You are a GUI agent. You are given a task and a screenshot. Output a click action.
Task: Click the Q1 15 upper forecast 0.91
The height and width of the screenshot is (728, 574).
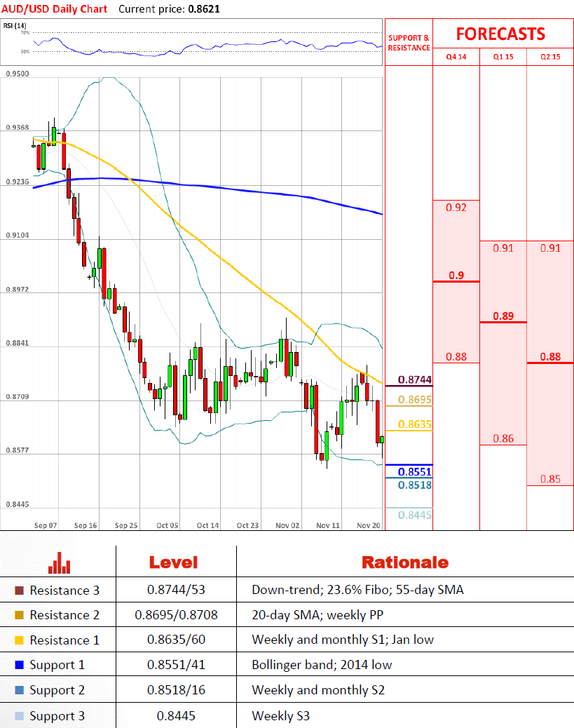pos(503,248)
